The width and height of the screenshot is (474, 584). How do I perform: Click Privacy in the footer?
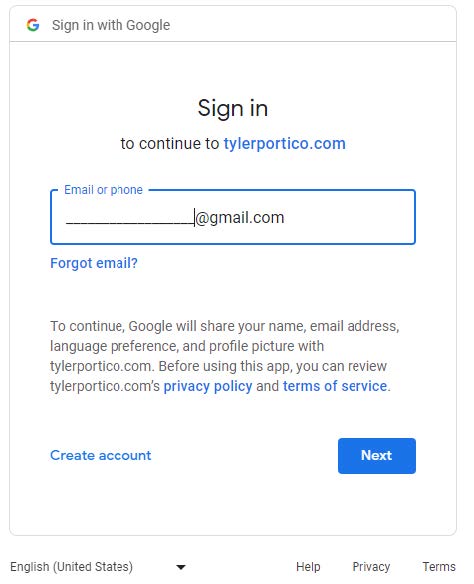point(371,566)
